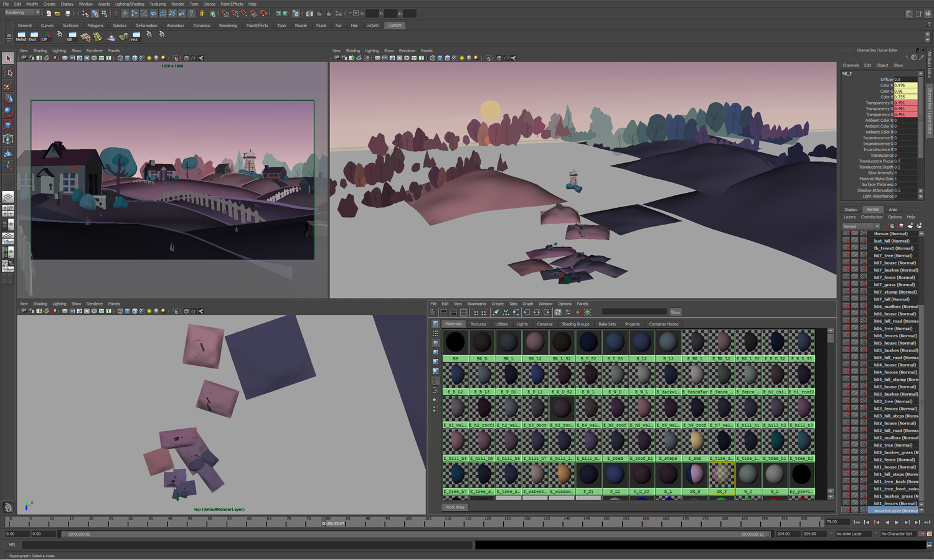The image size is (934, 560).
Task: Toggle renderable flag for thesun layer
Action: click(x=846, y=233)
